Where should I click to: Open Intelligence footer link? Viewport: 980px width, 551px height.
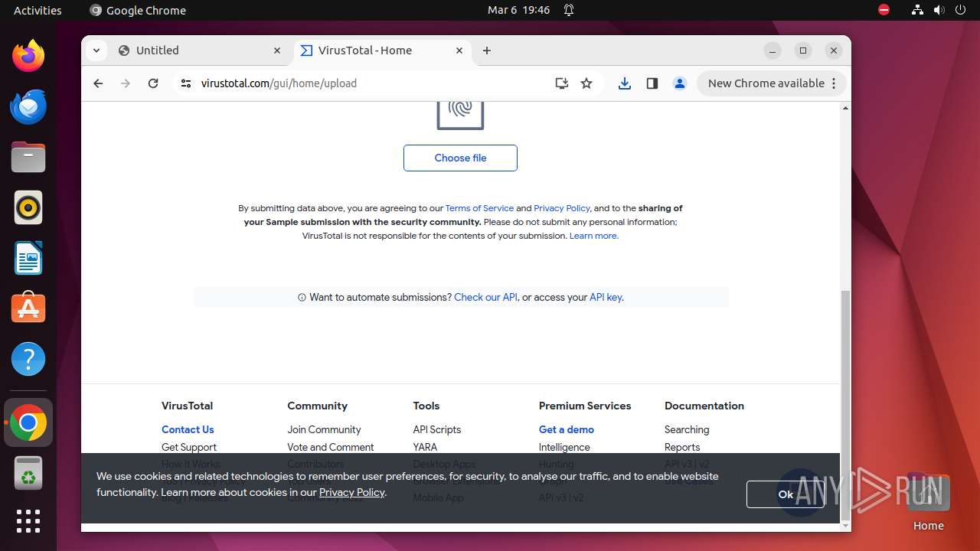(564, 447)
